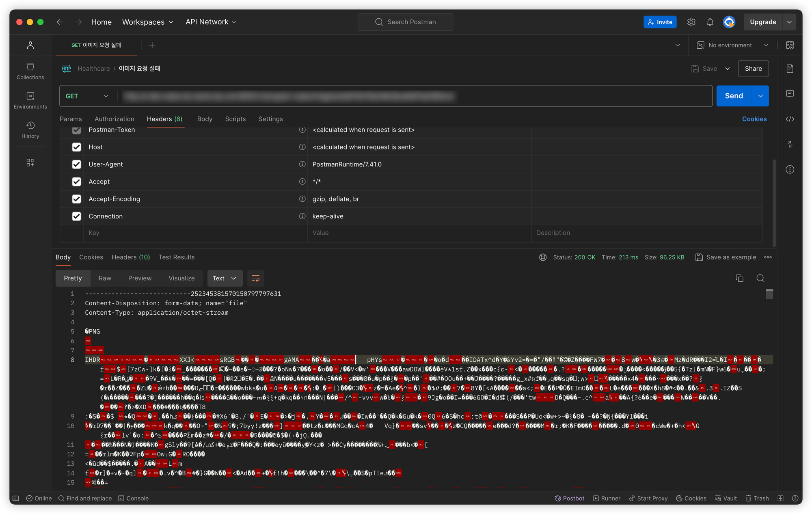
Task: Switch to Authorization tab
Action: (x=114, y=119)
